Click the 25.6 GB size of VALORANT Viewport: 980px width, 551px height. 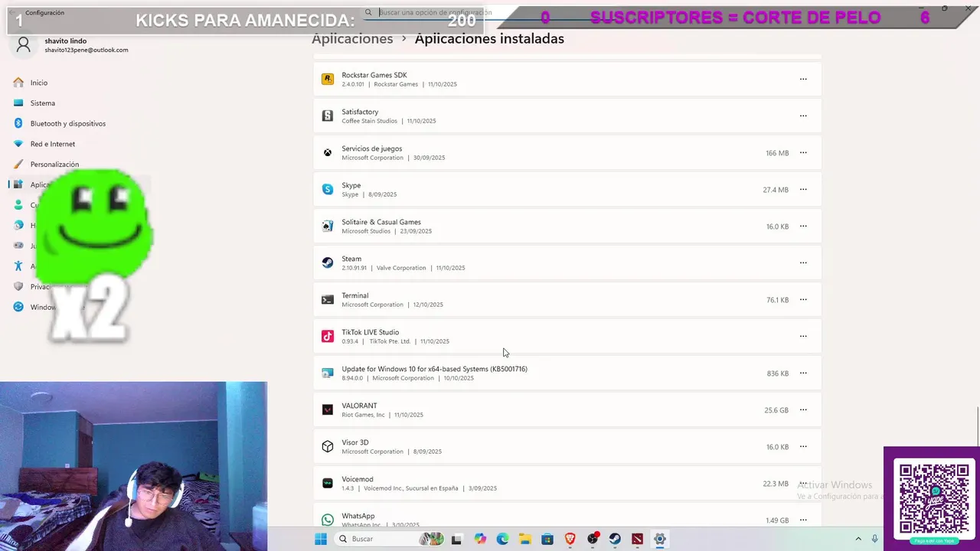point(776,410)
